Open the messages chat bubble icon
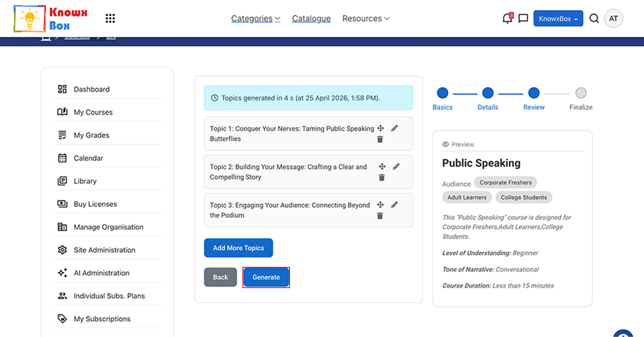The image size is (644, 337). click(x=523, y=19)
